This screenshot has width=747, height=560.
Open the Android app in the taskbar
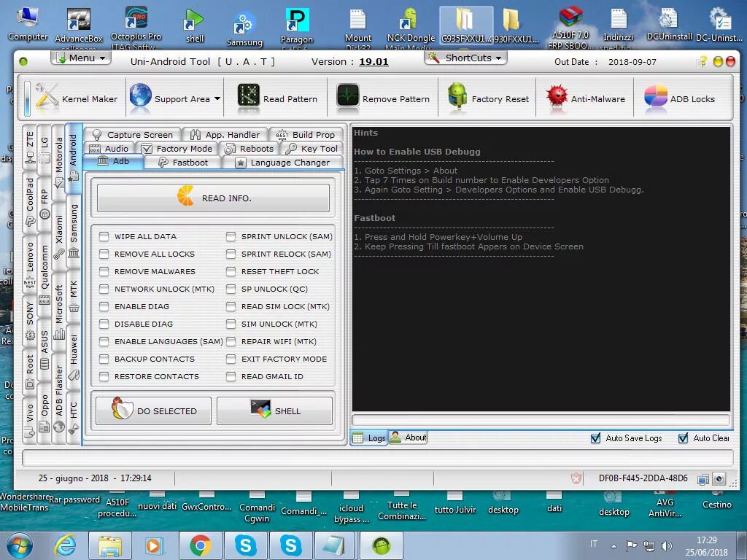click(x=381, y=545)
